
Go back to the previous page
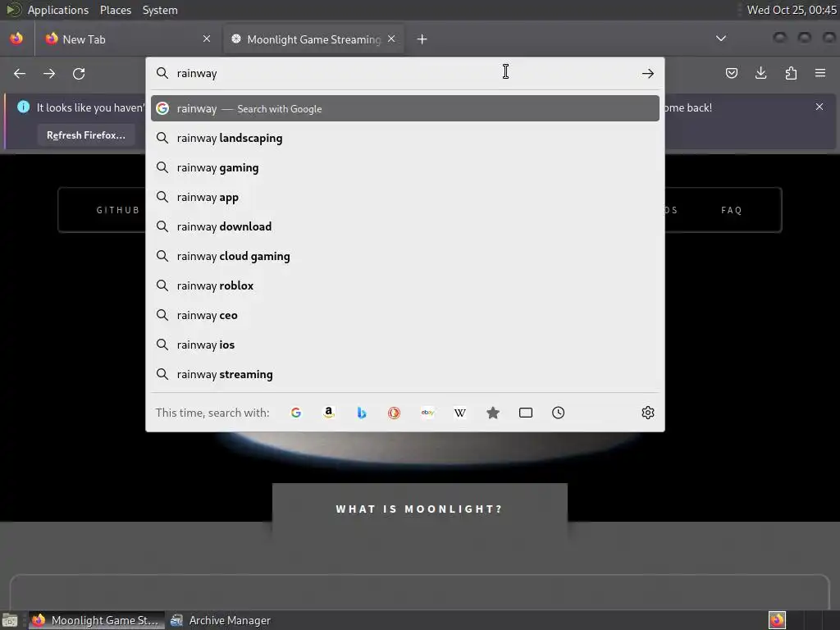click(x=20, y=73)
